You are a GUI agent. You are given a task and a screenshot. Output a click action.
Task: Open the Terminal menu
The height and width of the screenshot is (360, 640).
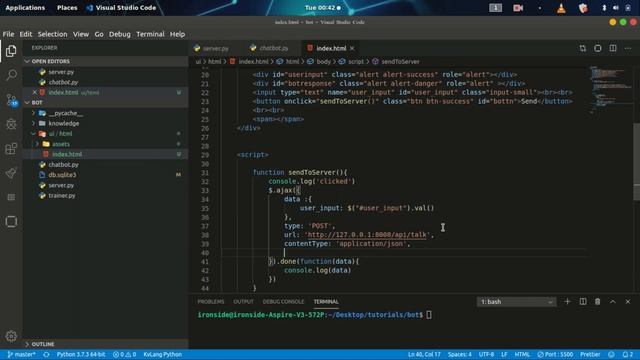click(x=150, y=34)
